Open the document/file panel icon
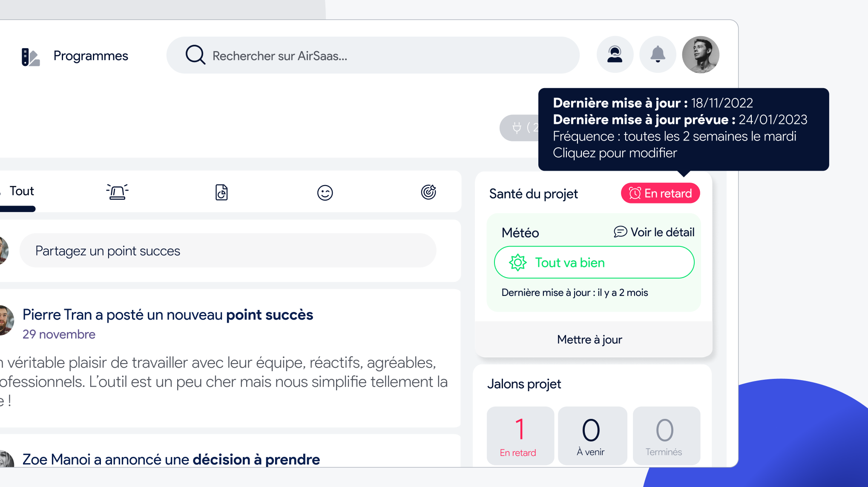 (221, 192)
